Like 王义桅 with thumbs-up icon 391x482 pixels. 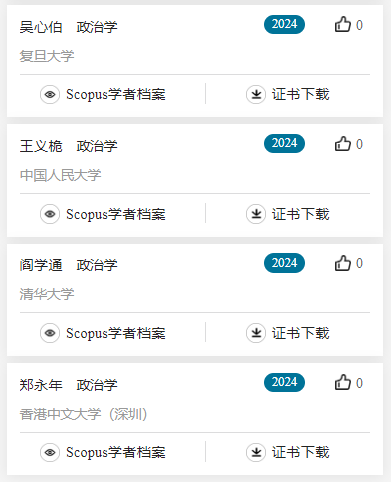click(343, 144)
